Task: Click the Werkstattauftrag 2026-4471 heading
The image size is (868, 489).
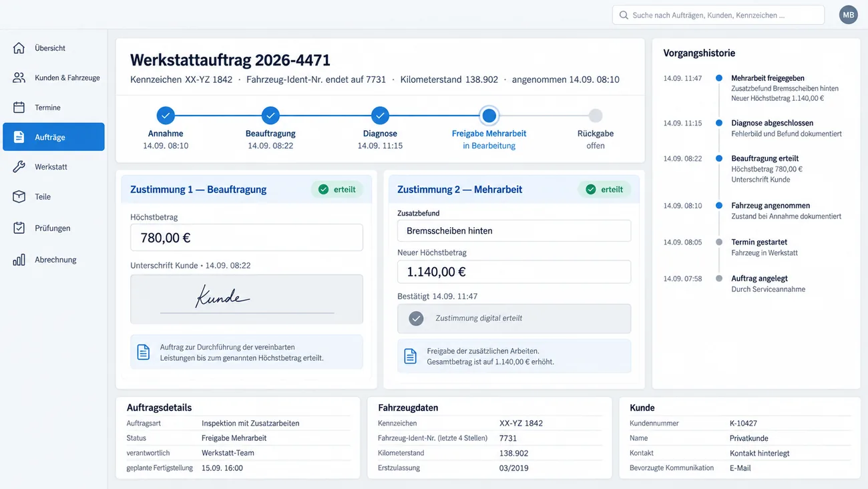Action: pyautogui.click(x=230, y=60)
